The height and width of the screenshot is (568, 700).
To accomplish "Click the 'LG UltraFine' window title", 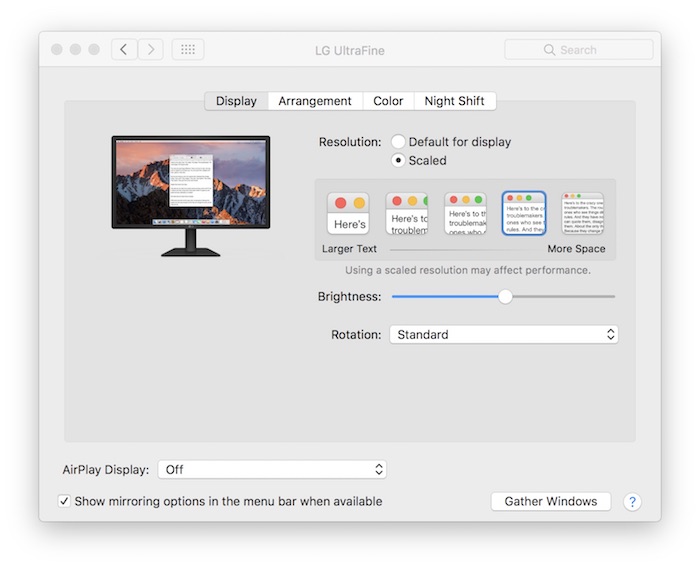I will point(350,50).
